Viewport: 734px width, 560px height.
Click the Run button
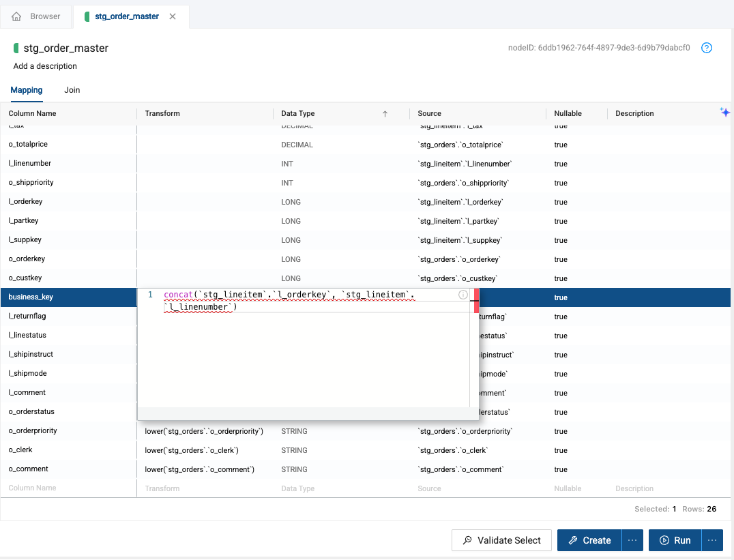(x=675, y=540)
